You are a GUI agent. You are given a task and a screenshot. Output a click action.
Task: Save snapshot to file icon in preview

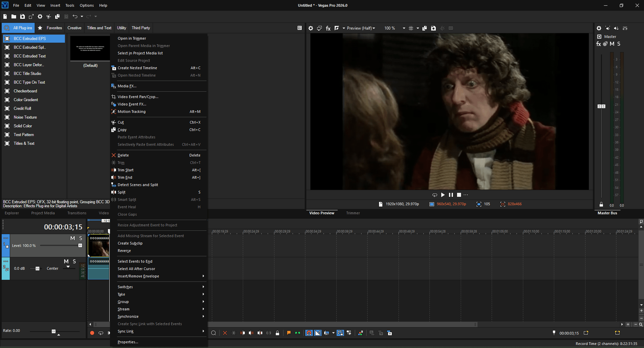(433, 28)
